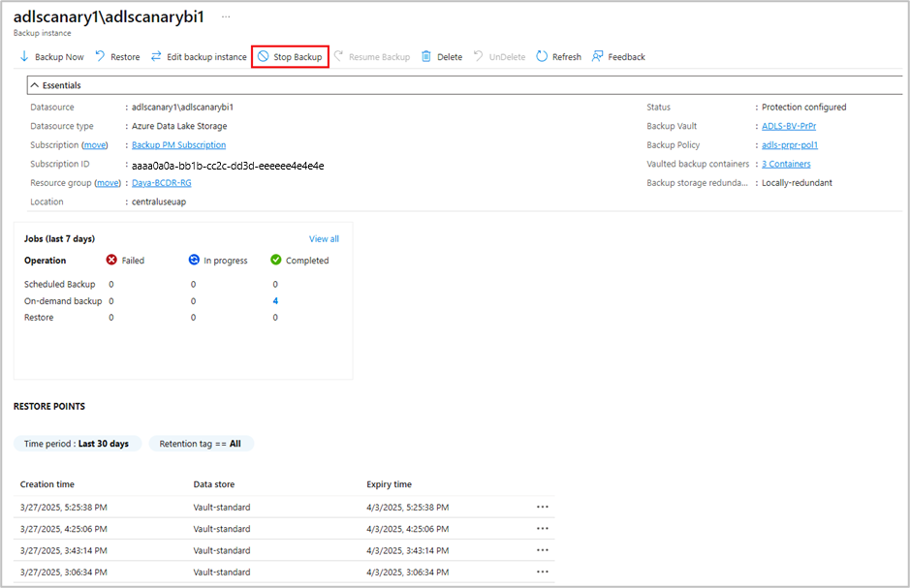Click the move link next to Subscription
910x588 pixels.
point(95,145)
